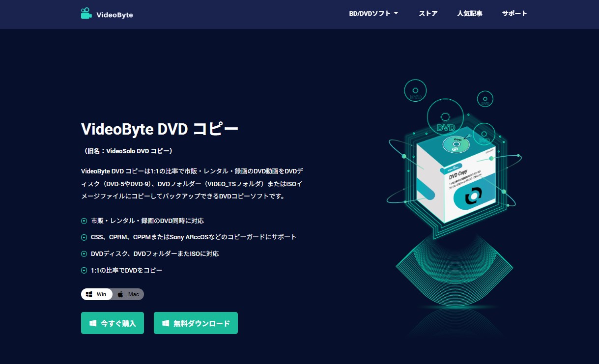Click the Windows icon in Win toggle

(89, 294)
